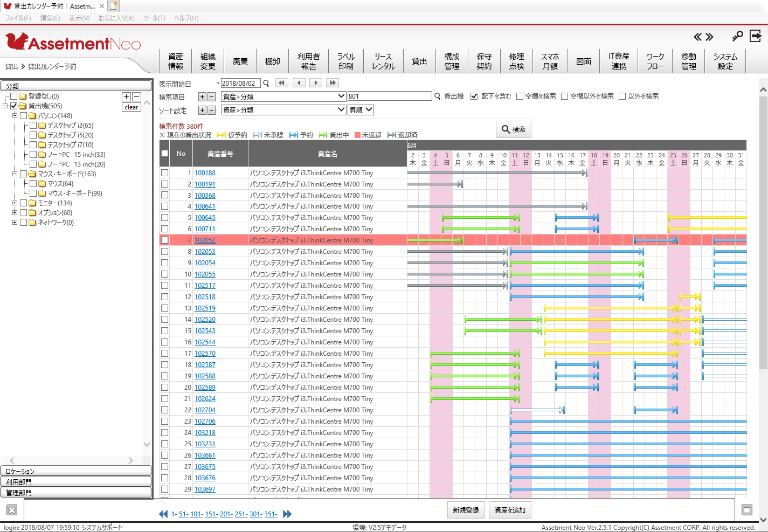Click the August 15 date column header
This screenshot has height=532, width=768.
[x=560, y=159]
